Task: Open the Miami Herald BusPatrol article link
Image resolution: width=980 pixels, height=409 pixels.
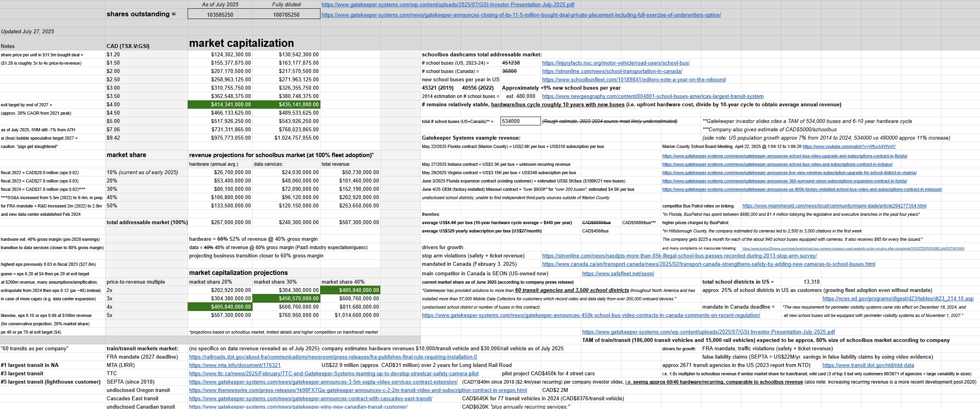Action: coord(834,206)
